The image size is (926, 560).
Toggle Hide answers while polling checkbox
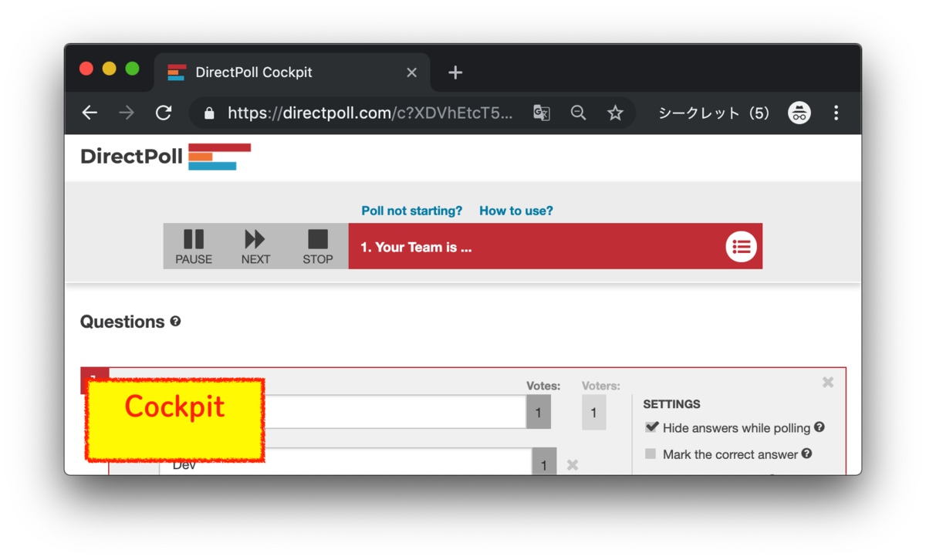coord(651,427)
